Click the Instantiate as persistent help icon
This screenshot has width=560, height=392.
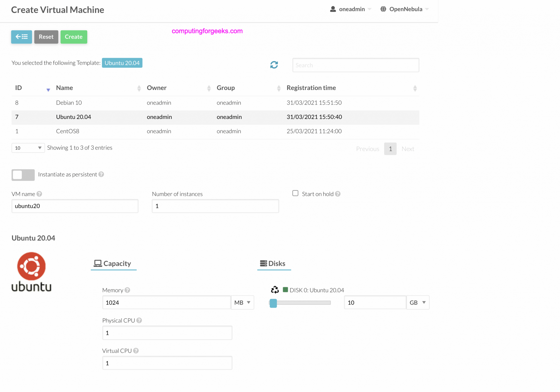point(101,174)
